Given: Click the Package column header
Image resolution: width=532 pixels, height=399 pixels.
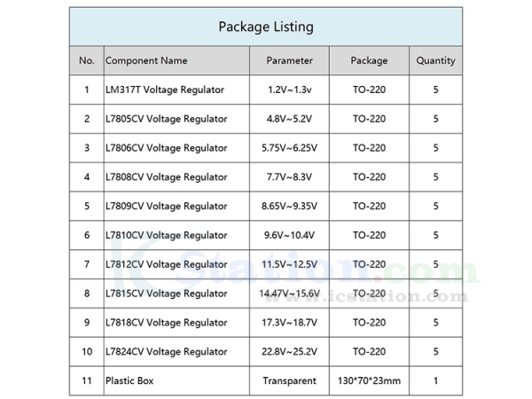Looking at the screenshot, I should tap(369, 60).
